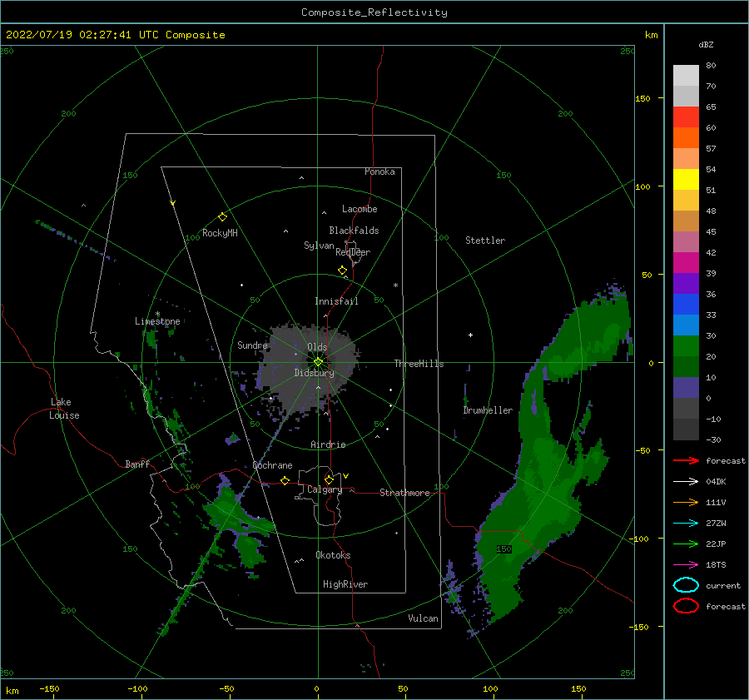Screen dimensions: 749x700
Task: Click the HighRiver label
Action: pos(345,584)
